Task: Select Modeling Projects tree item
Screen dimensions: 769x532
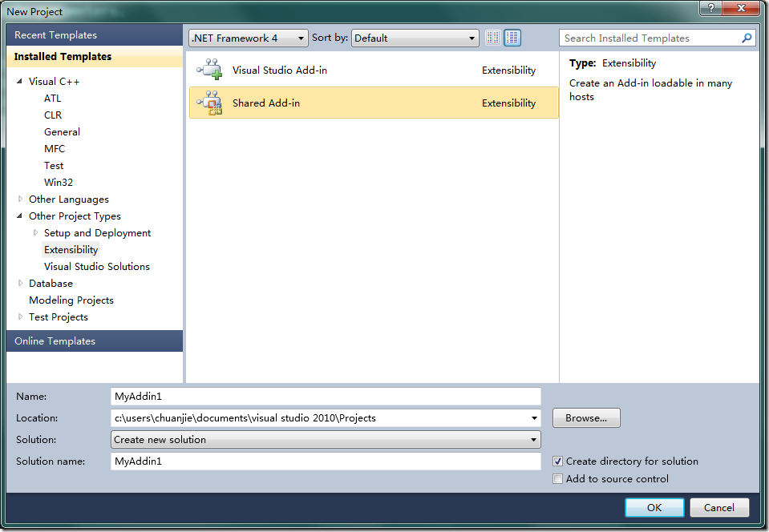Action: coord(71,300)
